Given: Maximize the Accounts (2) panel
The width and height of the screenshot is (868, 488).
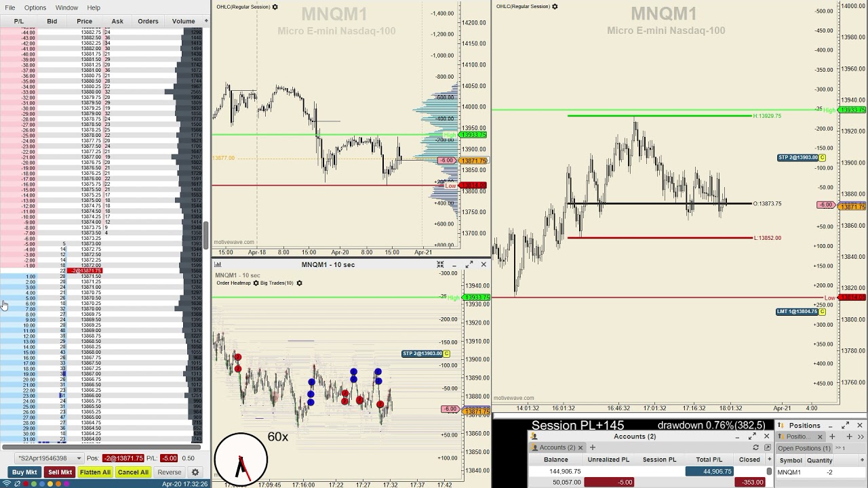Looking at the screenshot, I should point(751,436).
